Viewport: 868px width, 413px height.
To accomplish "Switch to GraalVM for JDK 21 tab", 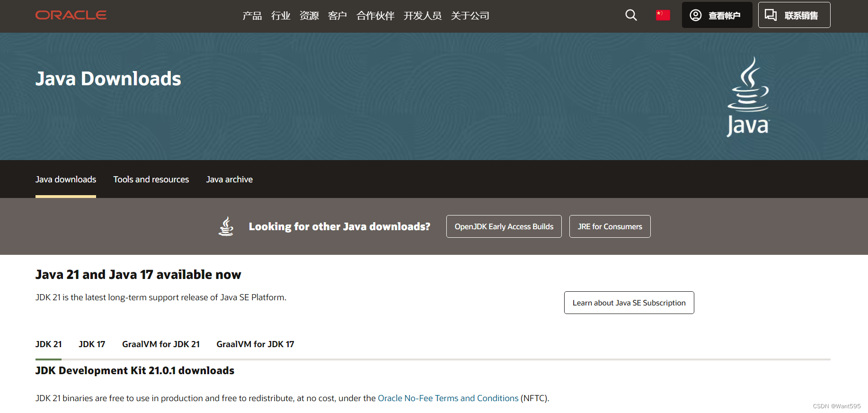I will [x=161, y=344].
